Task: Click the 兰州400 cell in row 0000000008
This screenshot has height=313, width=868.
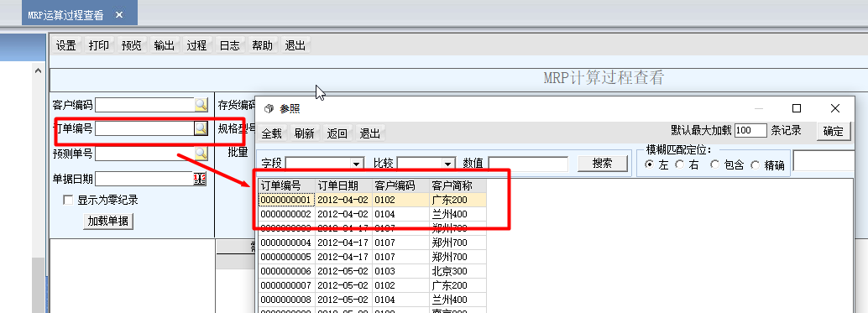Action: [458, 300]
